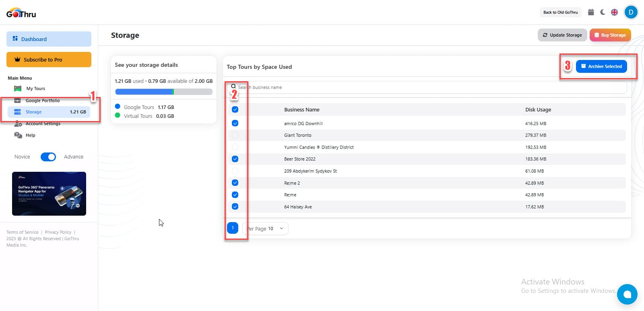Click the storage usage progress bar
Image resolution: width=644 pixels, height=311 pixels.
pos(164,92)
